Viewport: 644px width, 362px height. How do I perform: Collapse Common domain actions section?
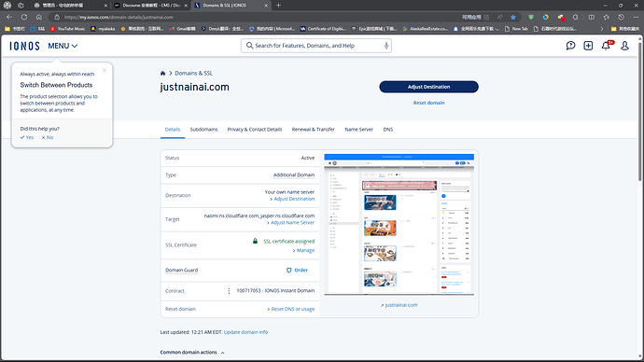pos(192,353)
